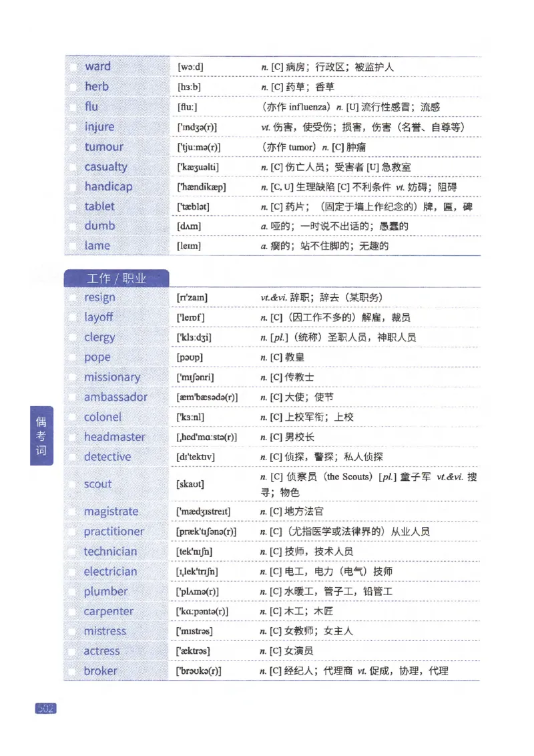This screenshot has width=534, height=756.
Task: Check the box beside "tumour"
Action: [73, 146]
